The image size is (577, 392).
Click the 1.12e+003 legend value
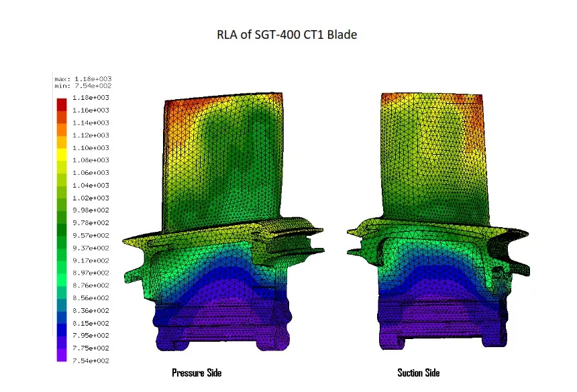click(91, 135)
